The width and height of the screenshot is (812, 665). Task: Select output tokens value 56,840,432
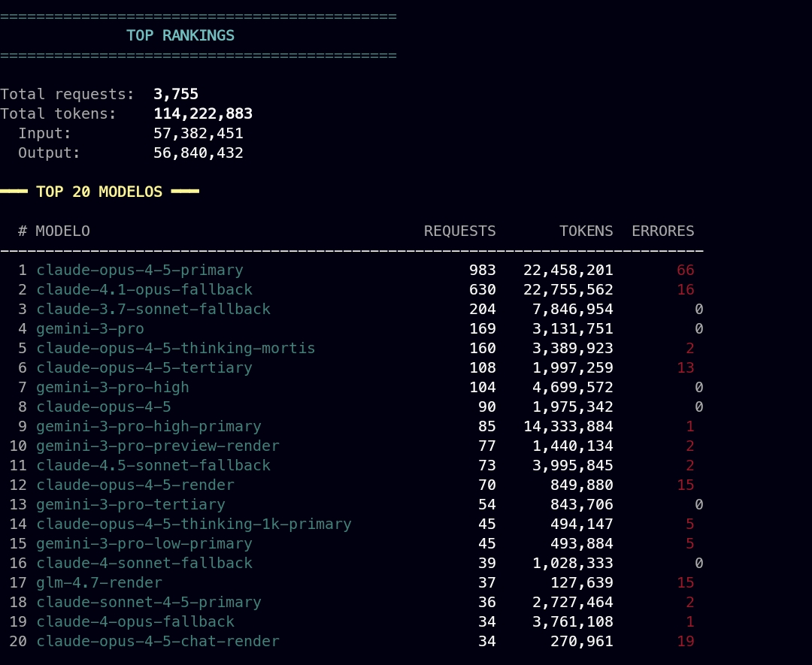(x=198, y=153)
